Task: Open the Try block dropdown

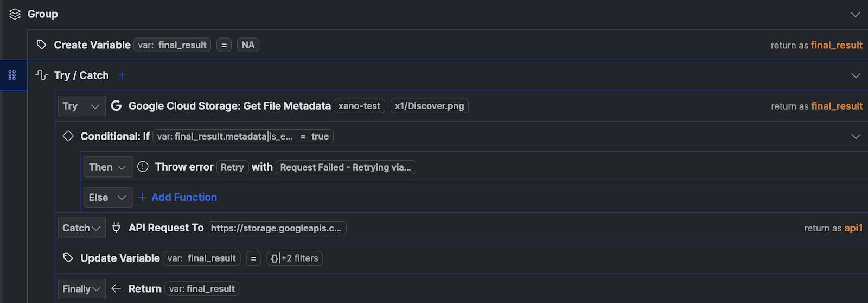Action: tap(81, 106)
